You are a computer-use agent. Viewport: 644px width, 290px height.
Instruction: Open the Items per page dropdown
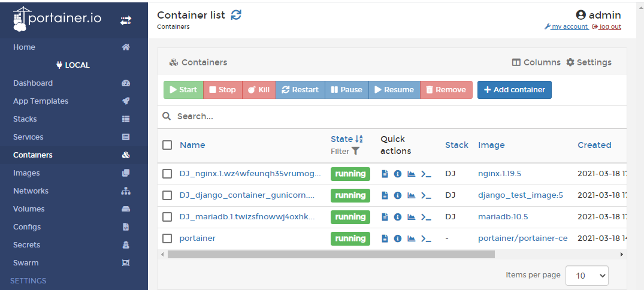click(x=586, y=276)
